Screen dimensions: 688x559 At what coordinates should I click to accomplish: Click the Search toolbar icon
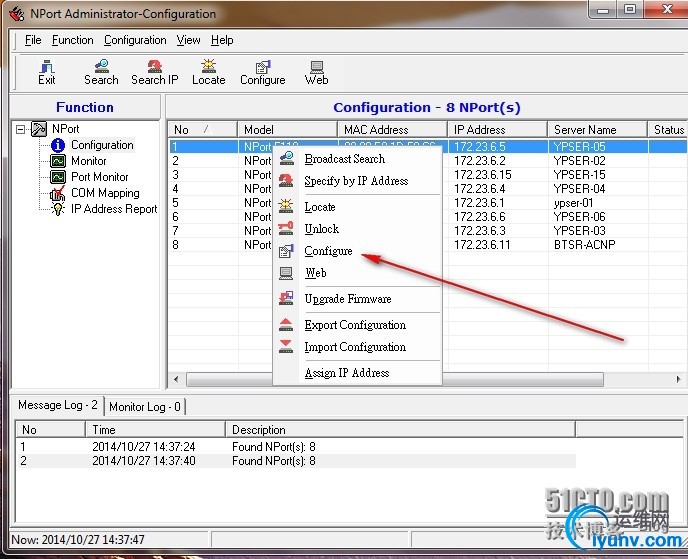(x=101, y=67)
